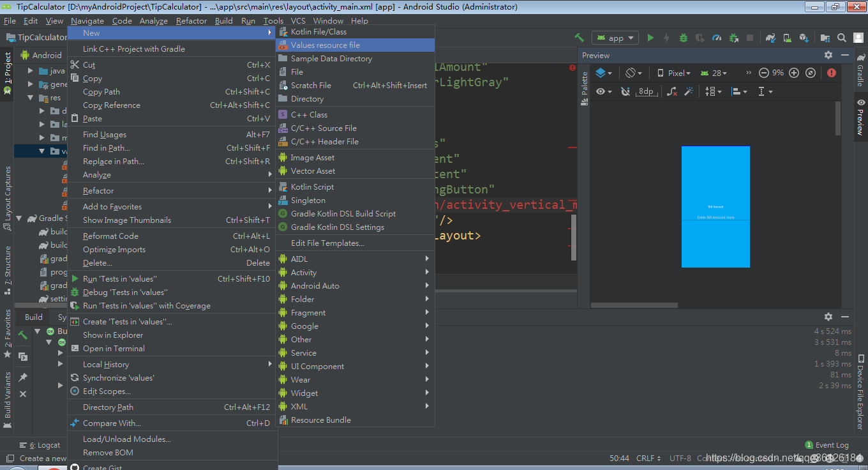868x470 pixels.
Task: Open the Tools menu in menu bar
Action: click(x=273, y=20)
